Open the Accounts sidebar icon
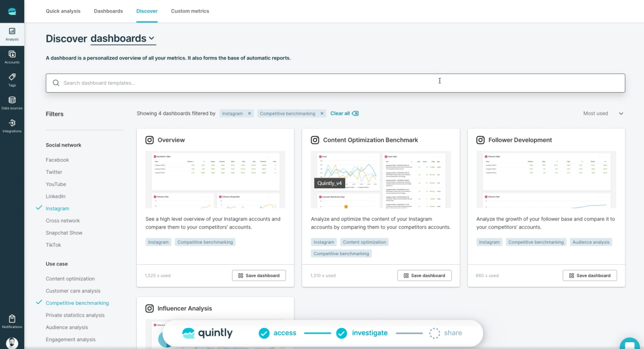The image size is (644, 349). [12, 57]
